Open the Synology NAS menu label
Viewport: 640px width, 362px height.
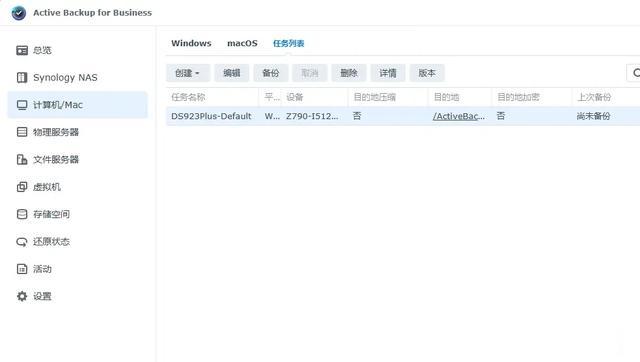65,78
